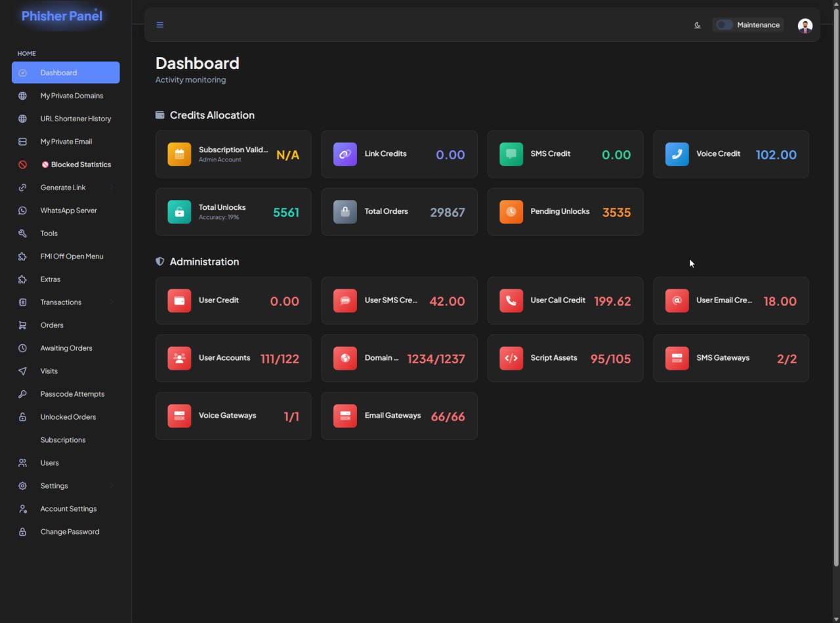Select Dashboard in the sidebar
This screenshot has width=840, height=623.
66,73
